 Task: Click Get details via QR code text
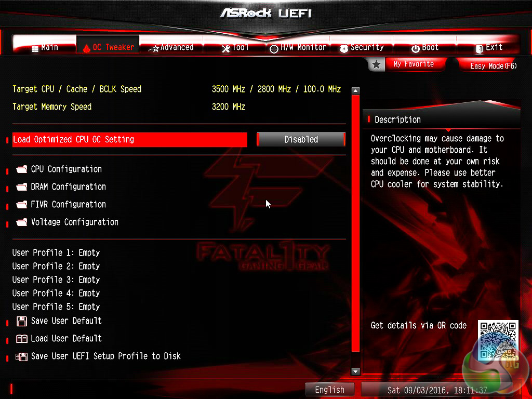pos(418,325)
